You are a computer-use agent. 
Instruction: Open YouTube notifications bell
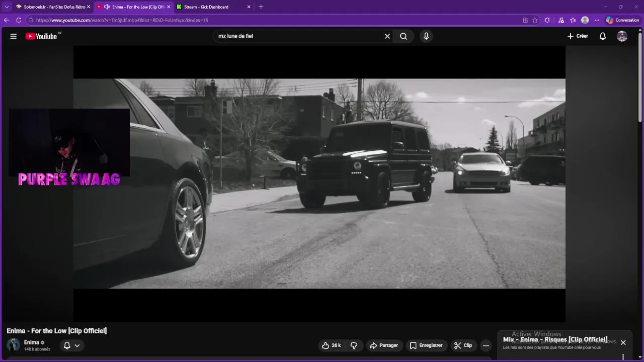[603, 36]
